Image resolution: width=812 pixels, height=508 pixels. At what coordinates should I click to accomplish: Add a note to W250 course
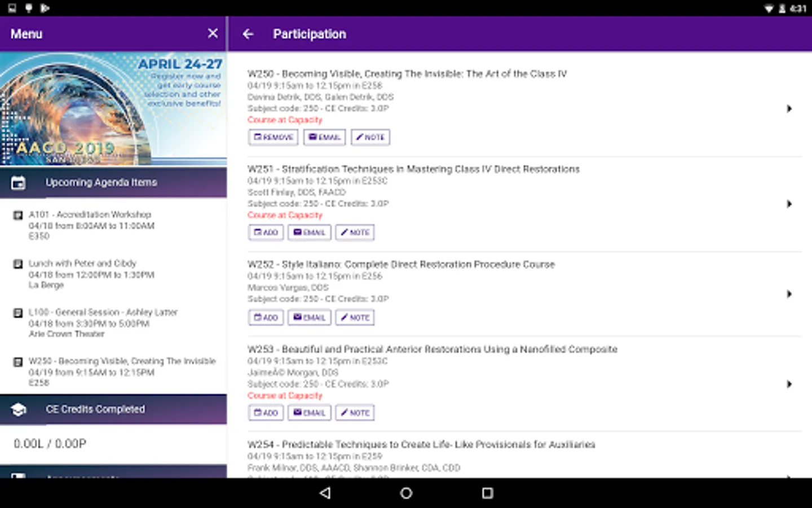[370, 137]
